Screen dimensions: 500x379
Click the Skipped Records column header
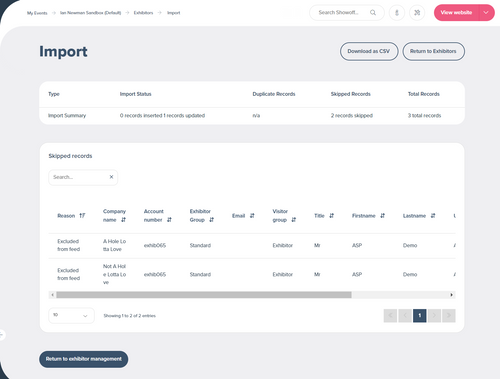pos(351,94)
